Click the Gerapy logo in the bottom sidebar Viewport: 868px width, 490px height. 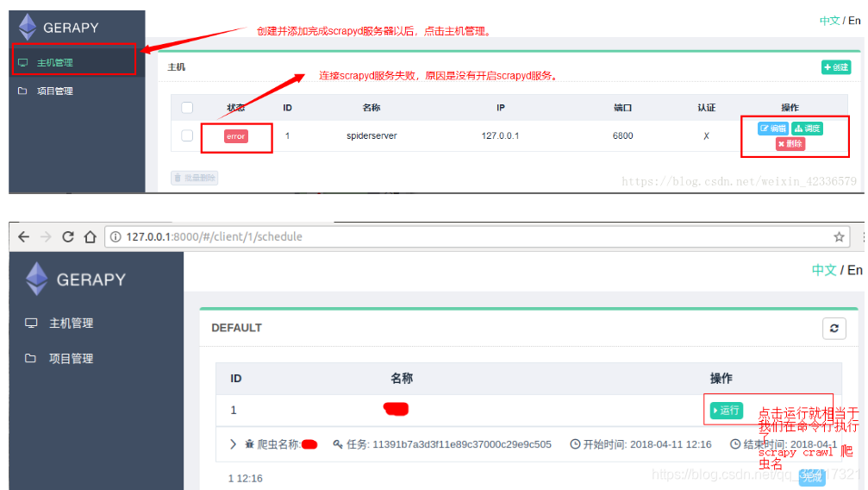76,279
